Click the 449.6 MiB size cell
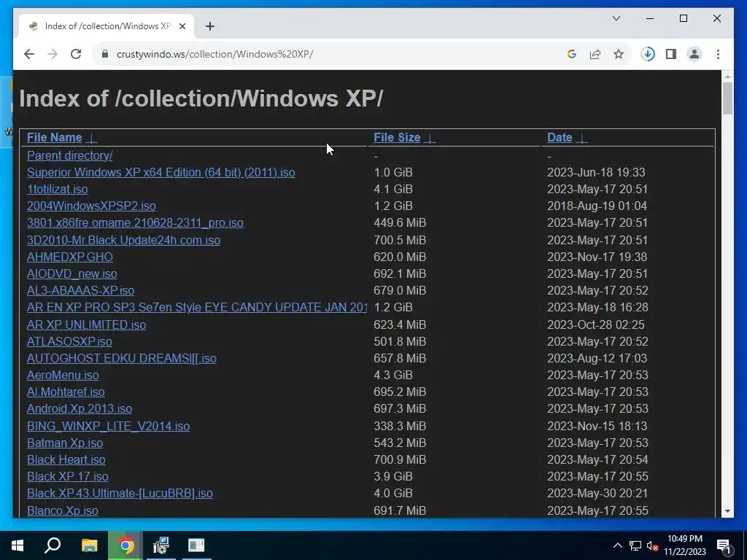The width and height of the screenshot is (747, 560). (x=400, y=223)
